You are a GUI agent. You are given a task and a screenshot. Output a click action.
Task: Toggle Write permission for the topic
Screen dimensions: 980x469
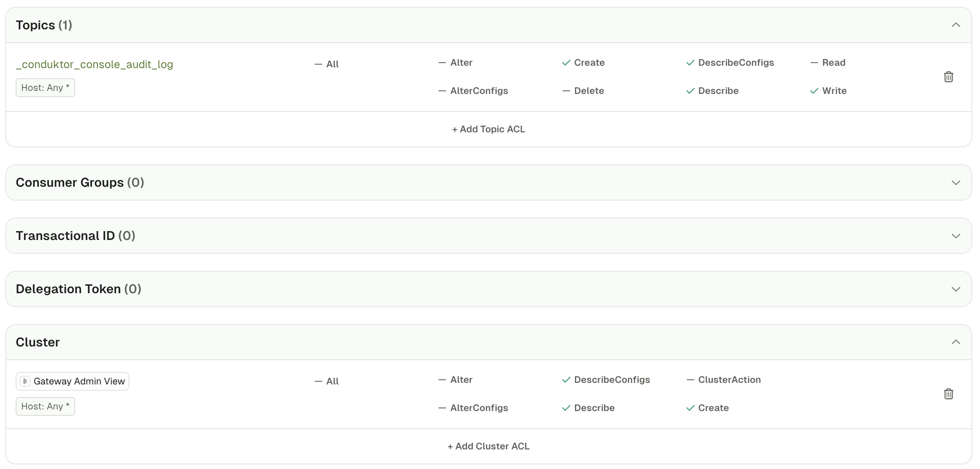(x=828, y=91)
